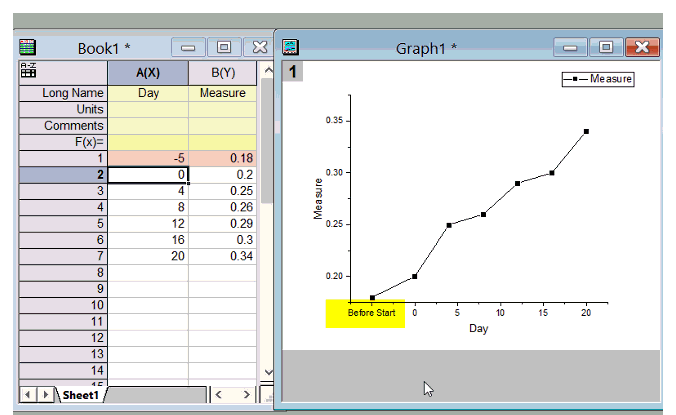Maximize the Book1 window

point(224,47)
